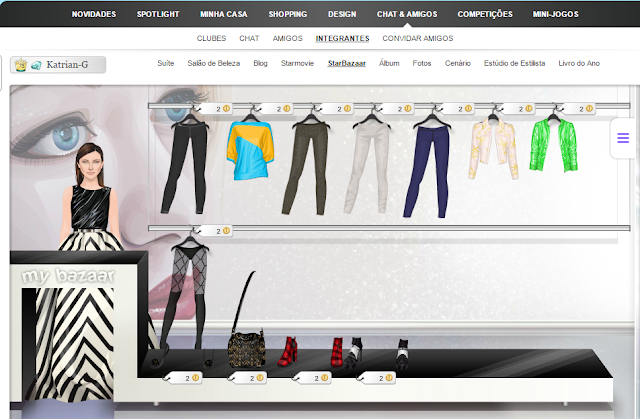The image size is (640, 419).
Task: Go to Convidar Amigos
Action: [418, 38]
